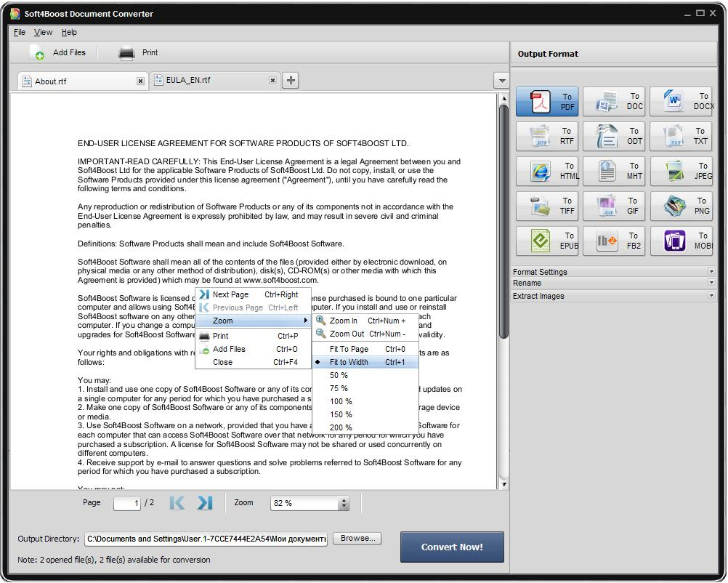Go to previous page using navigation arrow
This screenshot has height=583, width=728.
[177, 502]
